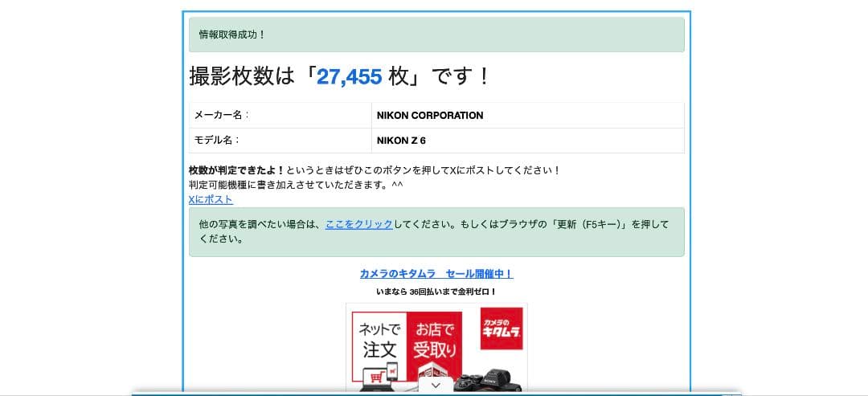Click the red カメラのキタムラ logo
The height and width of the screenshot is (396, 868).
pos(502,329)
